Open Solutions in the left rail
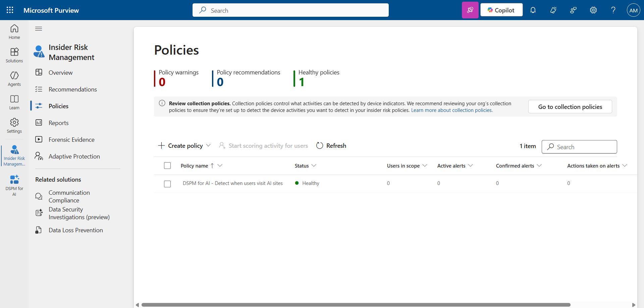 pos(14,55)
